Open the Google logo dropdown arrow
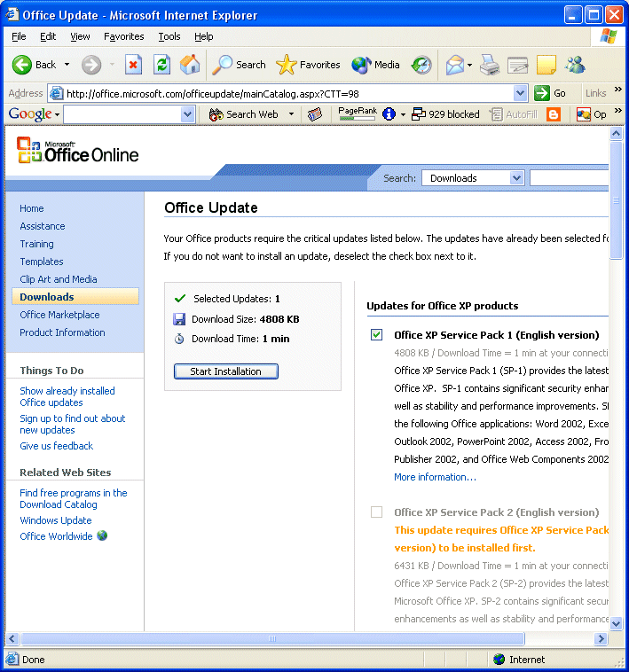The height and width of the screenshot is (672, 629). pyautogui.click(x=57, y=115)
